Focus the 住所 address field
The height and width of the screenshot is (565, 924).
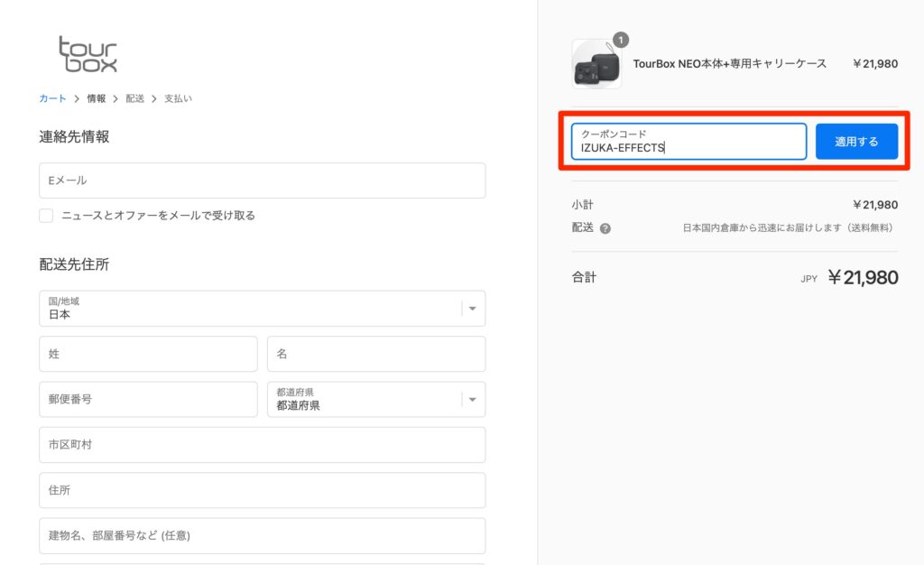click(263, 489)
